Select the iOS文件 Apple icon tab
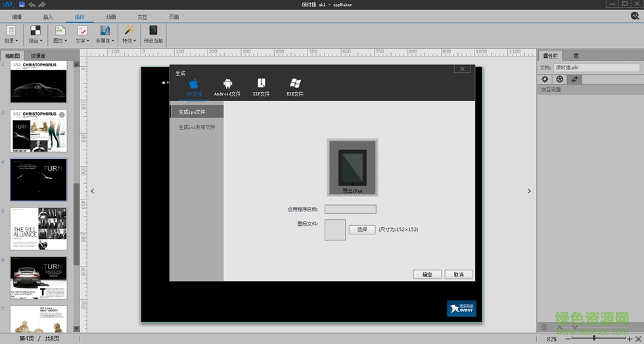Image resolution: width=644 pixels, height=344 pixels. [x=194, y=84]
